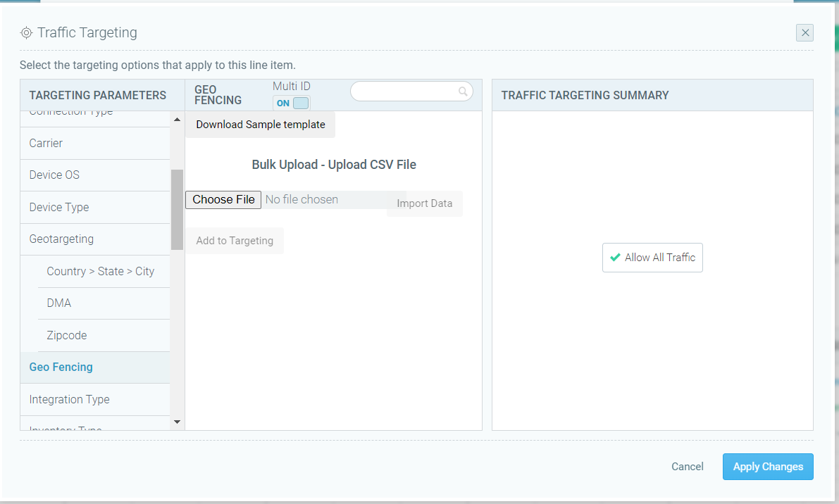Cancel the targeting changes

pyautogui.click(x=687, y=467)
